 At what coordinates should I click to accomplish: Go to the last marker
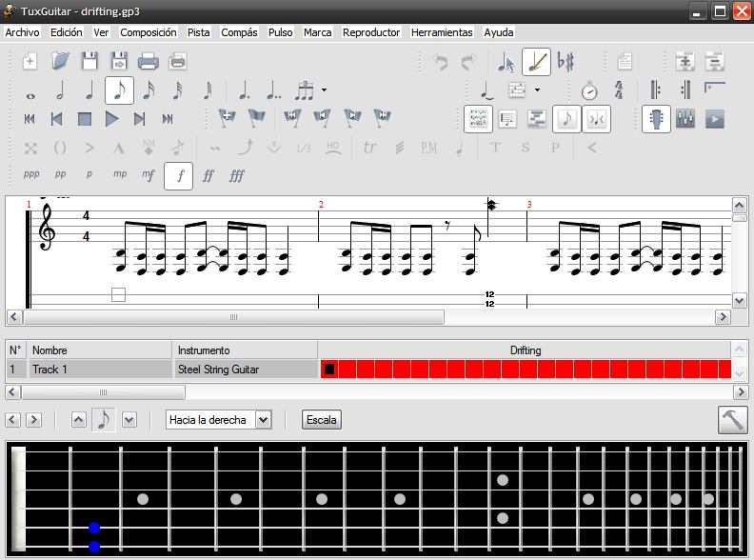384,117
